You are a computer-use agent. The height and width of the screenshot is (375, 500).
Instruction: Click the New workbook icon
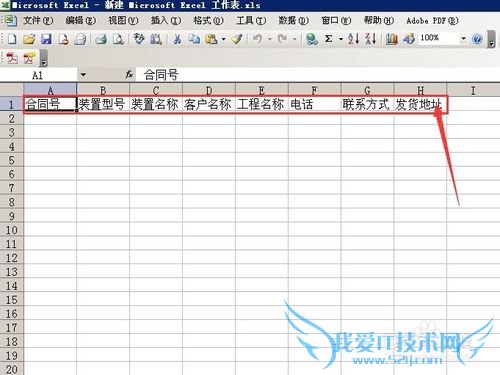(12, 39)
